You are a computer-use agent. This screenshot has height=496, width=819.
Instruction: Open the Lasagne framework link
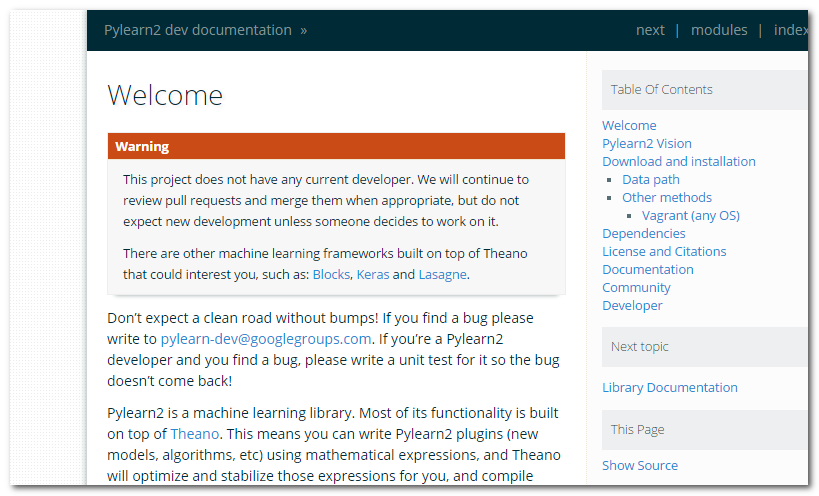(x=442, y=275)
